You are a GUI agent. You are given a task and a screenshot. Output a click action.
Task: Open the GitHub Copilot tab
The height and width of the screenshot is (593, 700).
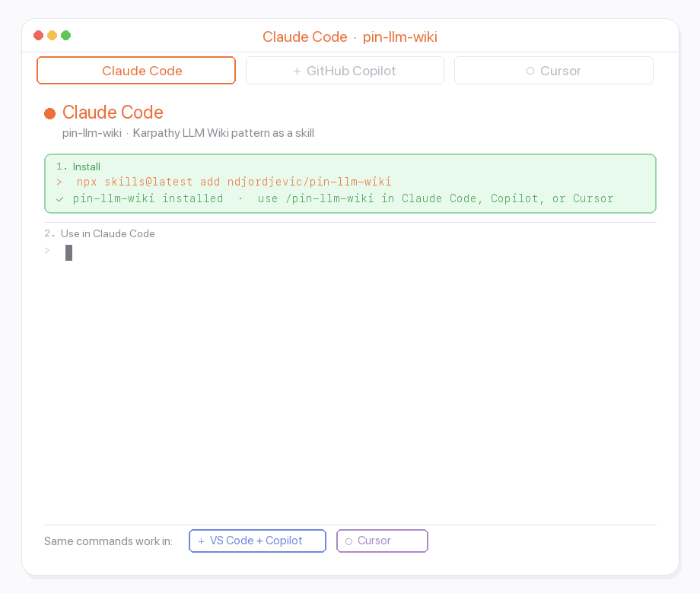(x=345, y=71)
